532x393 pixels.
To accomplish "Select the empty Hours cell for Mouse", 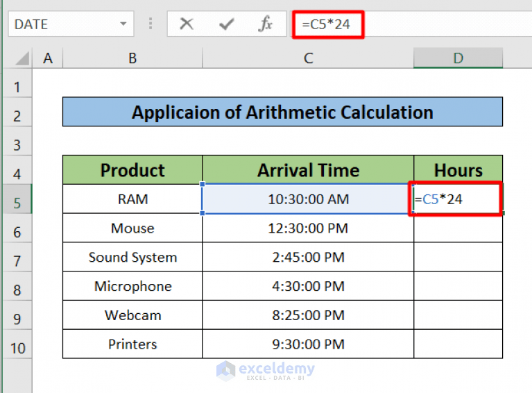I will 458,228.
